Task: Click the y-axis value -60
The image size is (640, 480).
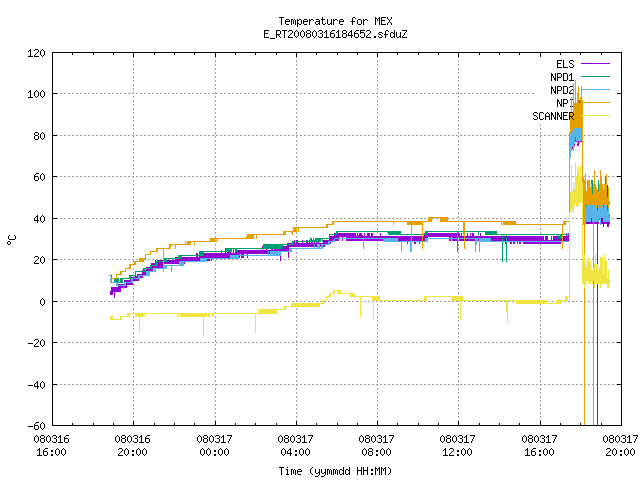Action: pos(36,426)
